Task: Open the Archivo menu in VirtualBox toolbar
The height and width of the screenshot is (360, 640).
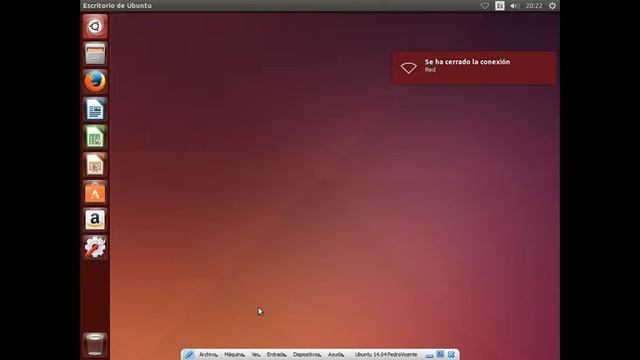Action: point(208,355)
